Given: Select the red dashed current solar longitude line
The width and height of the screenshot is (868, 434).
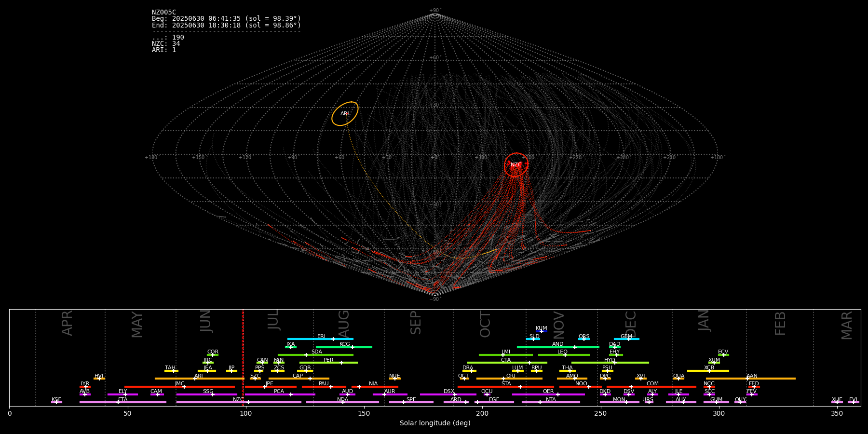Looking at the screenshot, I should tap(243, 357).
